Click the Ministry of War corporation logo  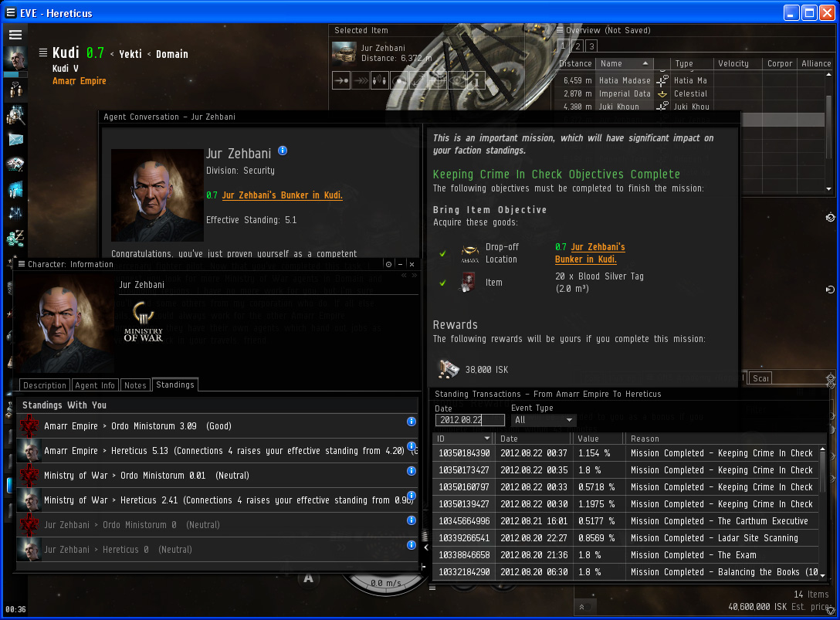tap(143, 321)
